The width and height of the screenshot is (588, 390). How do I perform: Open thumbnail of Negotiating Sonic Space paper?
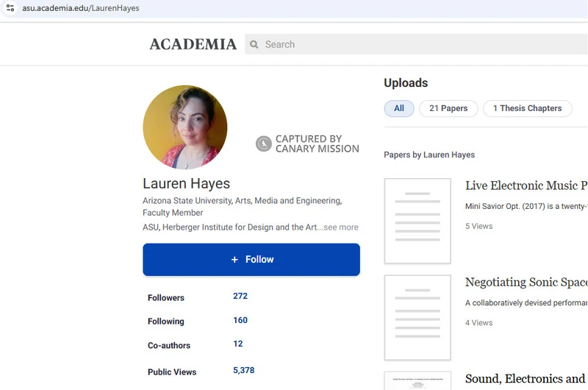(x=417, y=318)
